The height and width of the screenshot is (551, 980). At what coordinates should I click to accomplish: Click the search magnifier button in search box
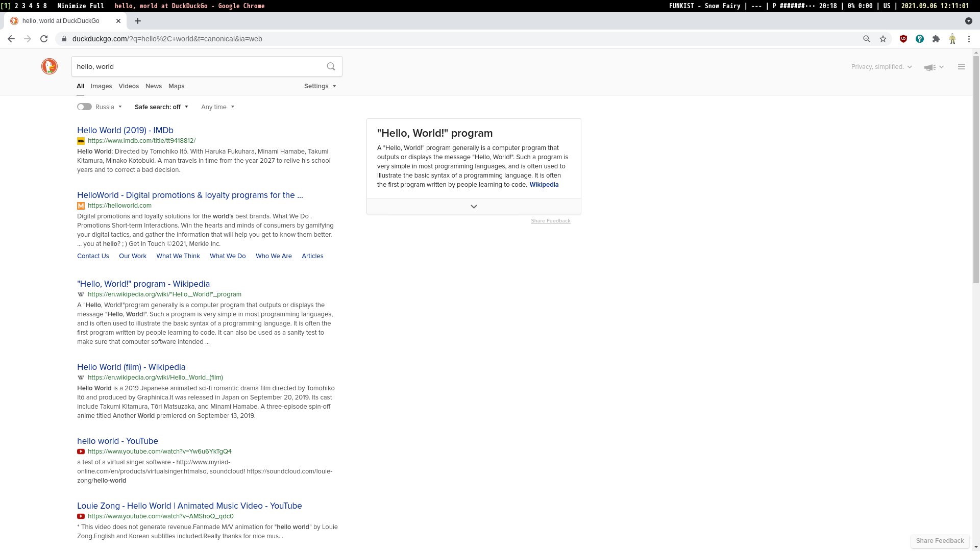click(x=331, y=66)
